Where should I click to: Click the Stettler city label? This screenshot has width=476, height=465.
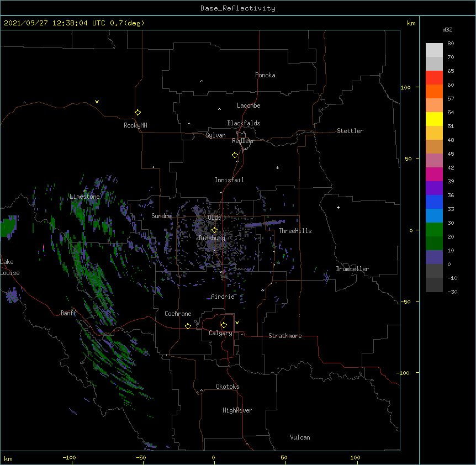coord(350,131)
